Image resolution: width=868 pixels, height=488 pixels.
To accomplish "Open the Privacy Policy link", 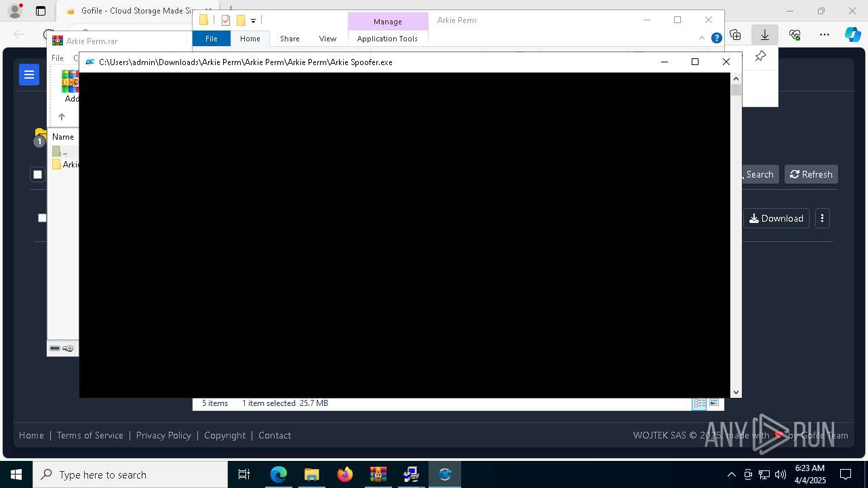I will tap(163, 435).
